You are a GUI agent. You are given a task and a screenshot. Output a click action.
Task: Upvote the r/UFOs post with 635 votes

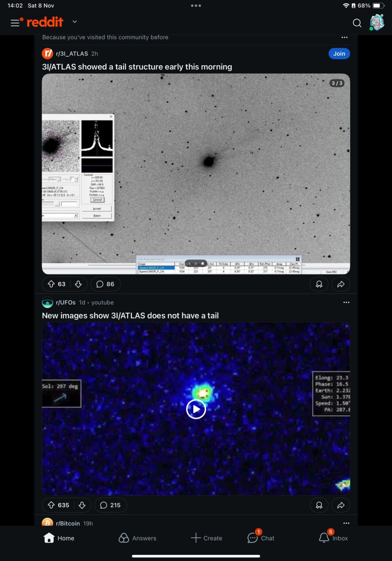click(x=51, y=505)
